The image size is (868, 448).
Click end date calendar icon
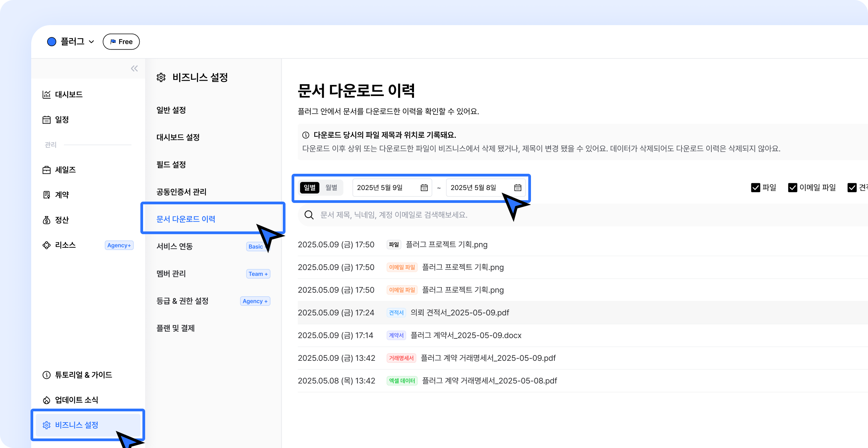[517, 188]
